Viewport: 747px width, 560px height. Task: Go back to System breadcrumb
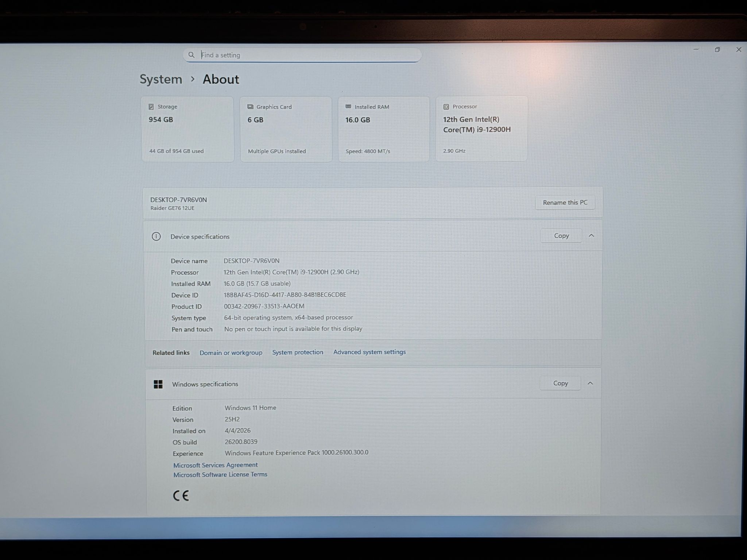pos(161,79)
